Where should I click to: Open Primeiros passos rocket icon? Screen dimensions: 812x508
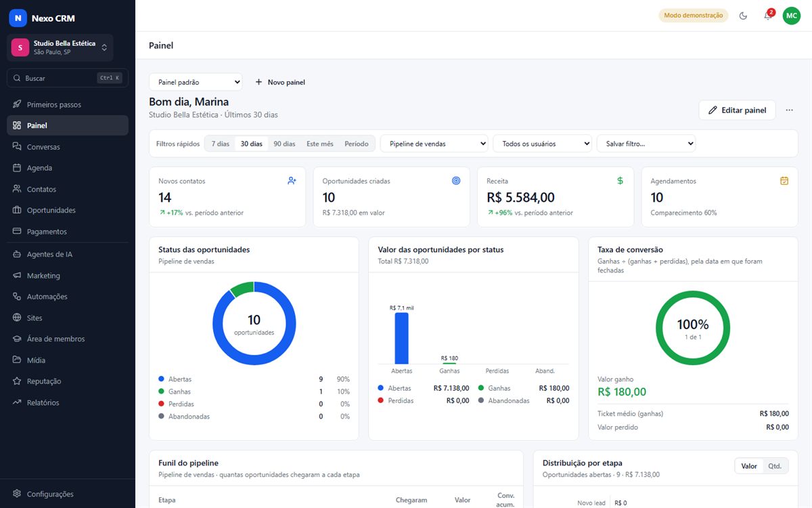(x=17, y=104)
